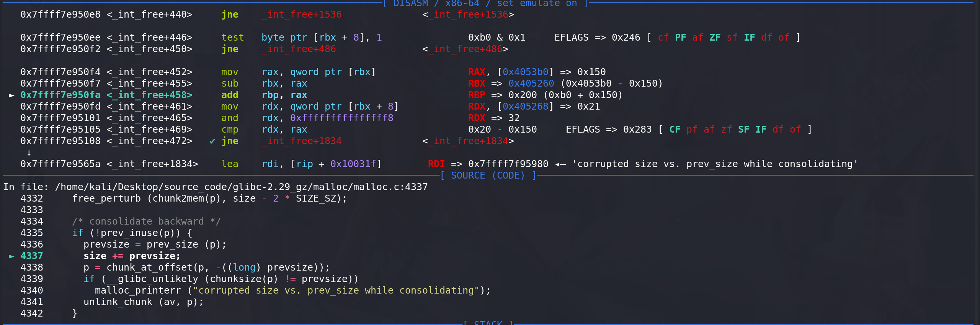Click source line 4334 consolidate backward comment
The width and height of the screenshot is (980, 325).
click(x=147, y=222)
